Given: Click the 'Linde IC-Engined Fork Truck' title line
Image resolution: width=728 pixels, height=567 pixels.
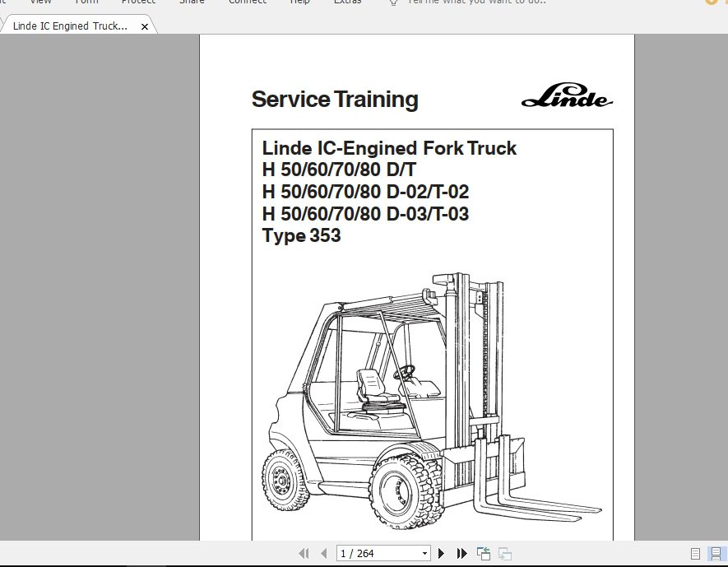Looking at the screenshot, I should point(389,148).
